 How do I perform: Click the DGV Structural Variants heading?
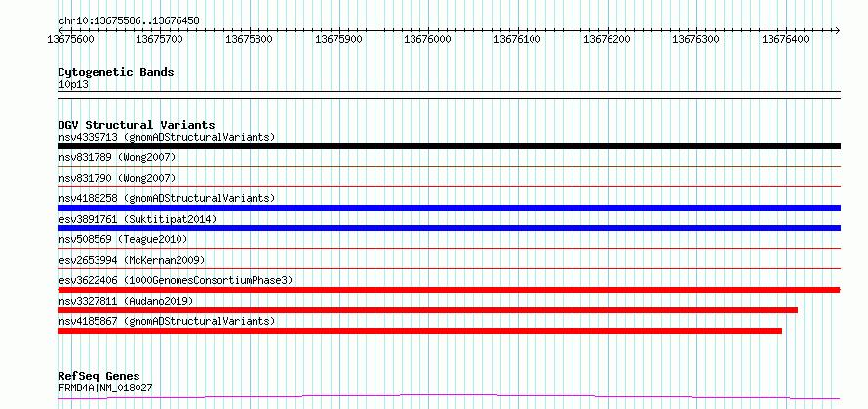coord(137,125)
